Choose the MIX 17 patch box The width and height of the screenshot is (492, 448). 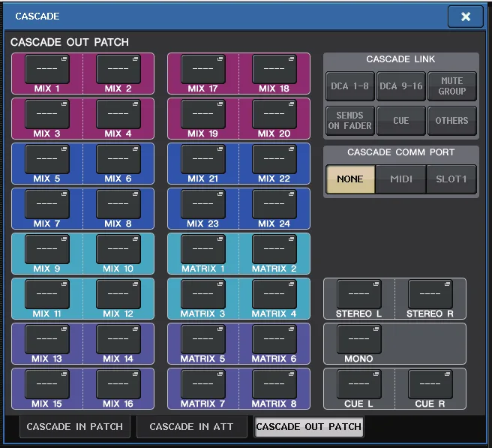coord(203,69)
